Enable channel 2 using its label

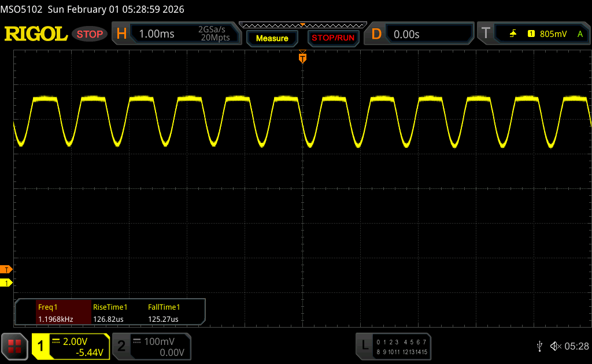[121, 346]
